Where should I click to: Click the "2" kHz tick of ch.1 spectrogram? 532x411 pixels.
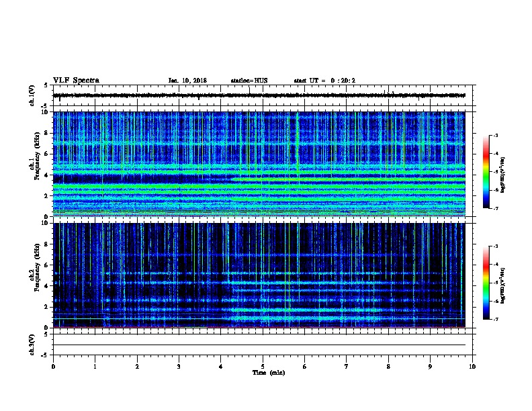(47, 195)
